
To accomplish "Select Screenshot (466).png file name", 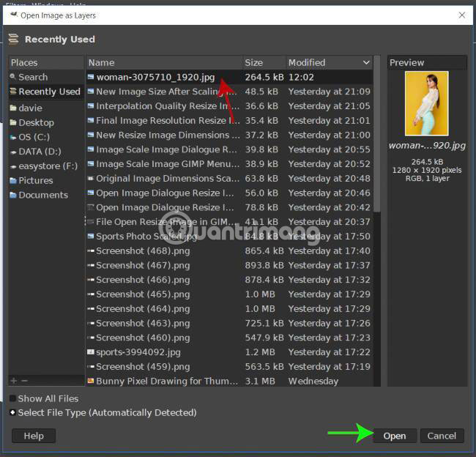I will tap(143, 280).
